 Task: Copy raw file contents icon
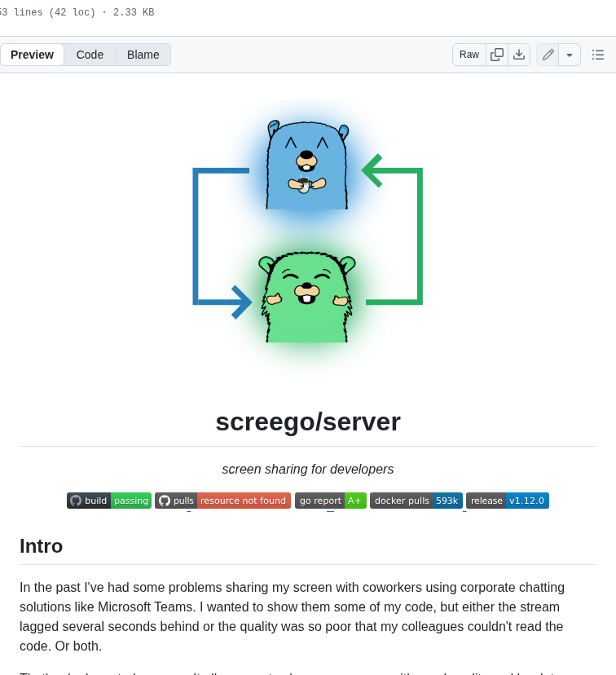pos(497,55)
